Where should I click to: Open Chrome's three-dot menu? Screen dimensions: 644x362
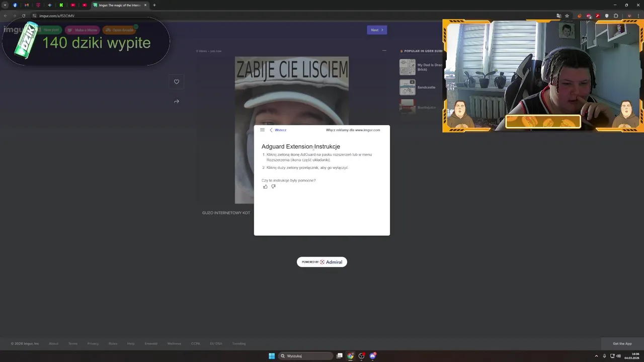638,16
